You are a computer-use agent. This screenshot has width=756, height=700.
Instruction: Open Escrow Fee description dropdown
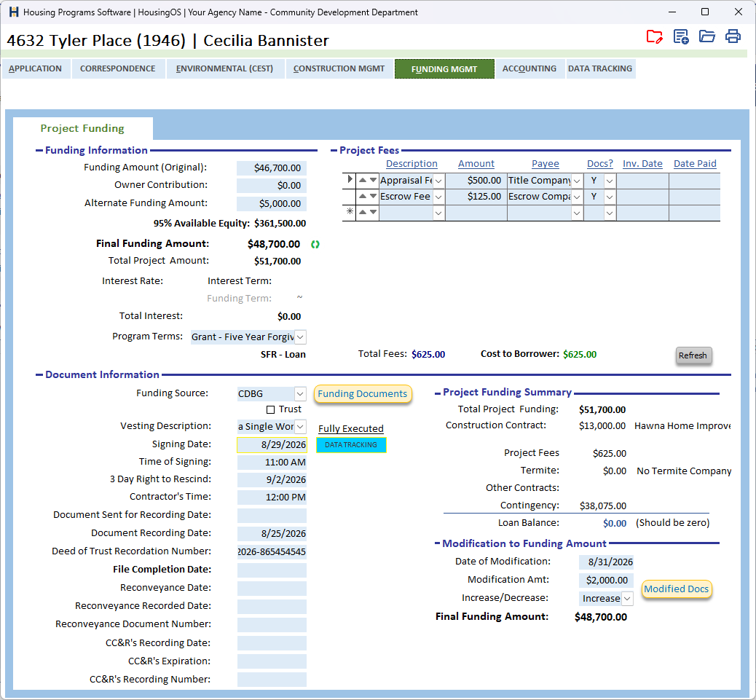(438, 197)
